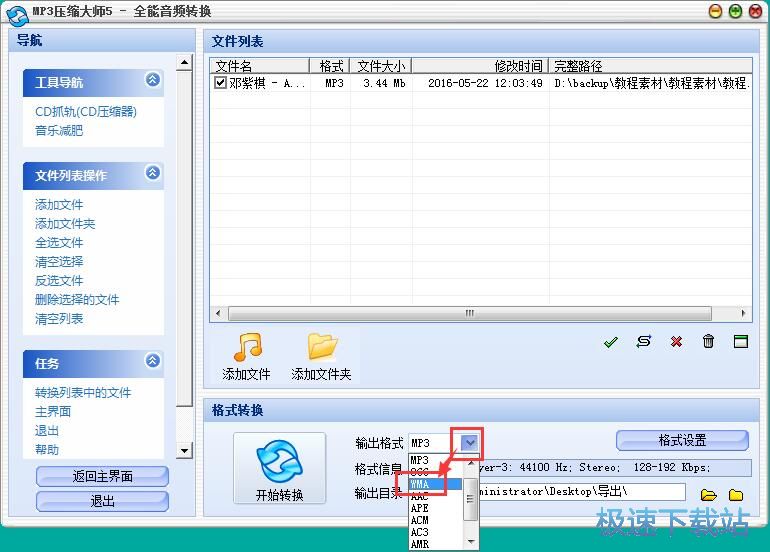The height and width of the screenshot is (552, 770).
Task: Select AMR in the format list
Action: pyautogui.click(x=435, y=544)
